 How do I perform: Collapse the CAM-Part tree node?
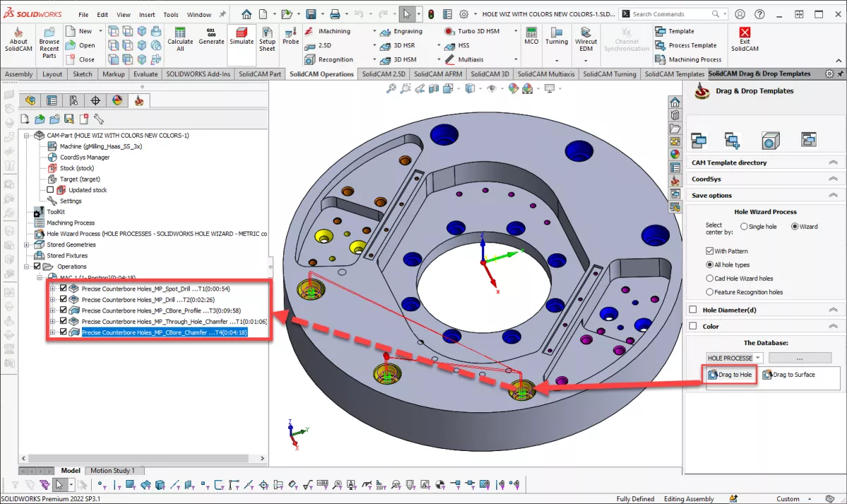pos(27,135)
